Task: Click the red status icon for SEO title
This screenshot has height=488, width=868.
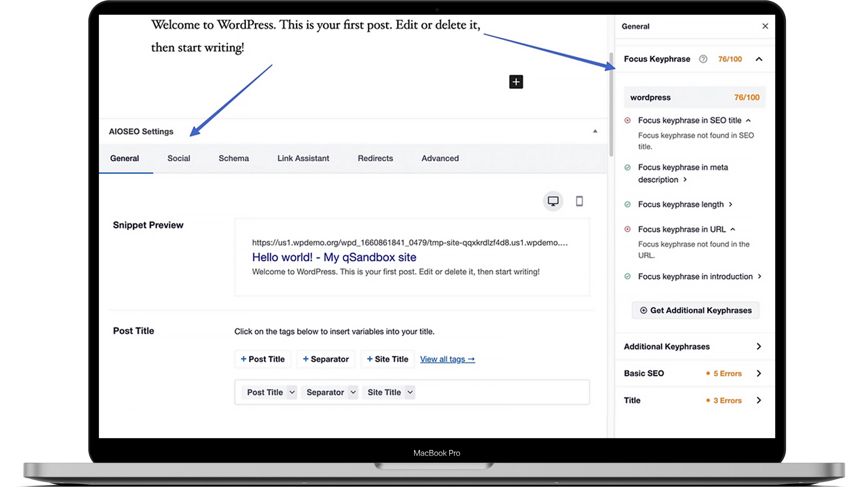Action: click(x=627, y=120)
